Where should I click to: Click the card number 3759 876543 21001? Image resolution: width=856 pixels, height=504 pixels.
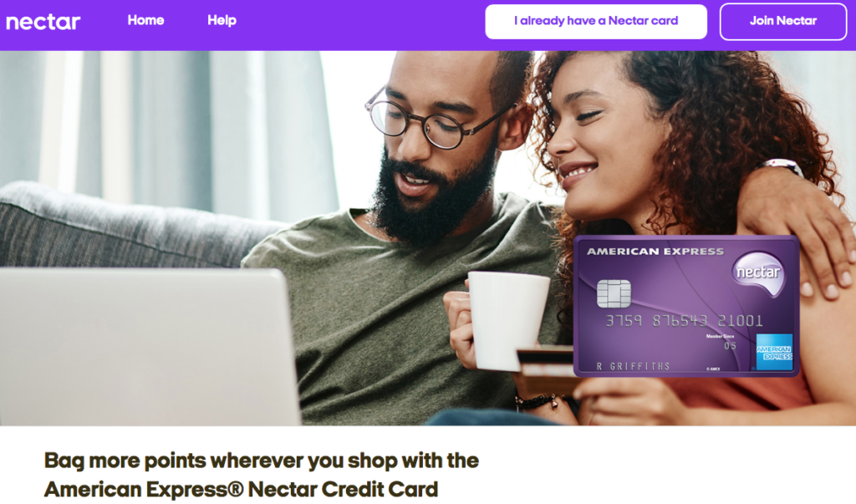(684, 320)
